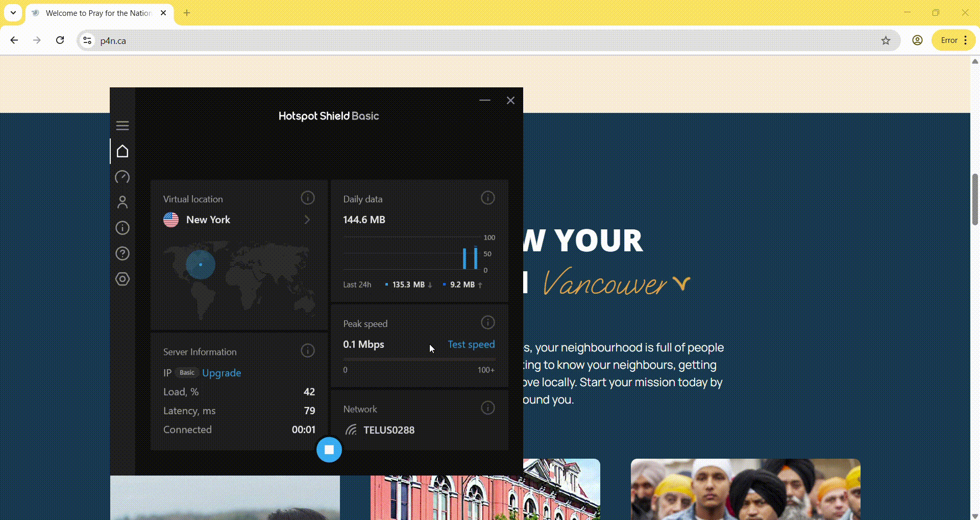The width and height of the screenshot is (980, 520).
Task: Click the Peak speed info icon
Action: (487, 322)
